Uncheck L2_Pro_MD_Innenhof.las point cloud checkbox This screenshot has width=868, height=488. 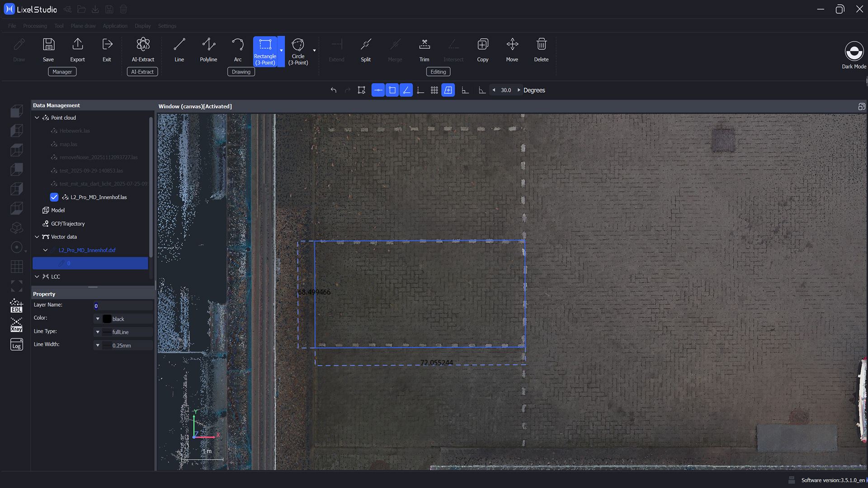[x=54, y=197]
